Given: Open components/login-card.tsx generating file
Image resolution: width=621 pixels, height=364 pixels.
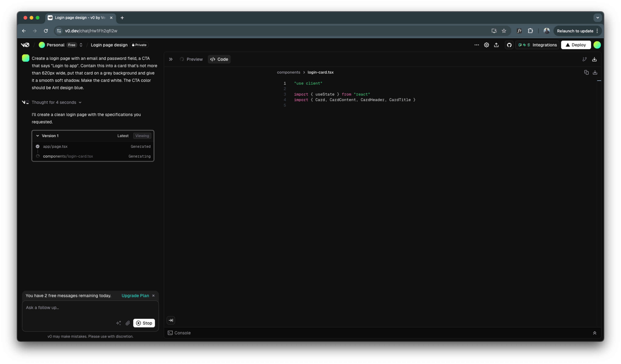Looking at the screenshot, I should pyautogui.click(x=93, y=156).
